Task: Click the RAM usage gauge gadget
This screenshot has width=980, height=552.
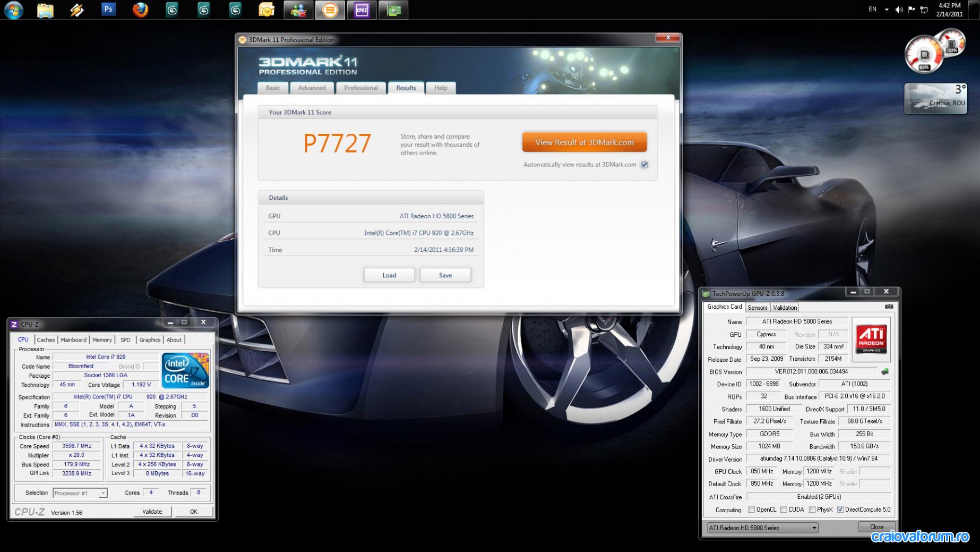Action: [952, 43]
